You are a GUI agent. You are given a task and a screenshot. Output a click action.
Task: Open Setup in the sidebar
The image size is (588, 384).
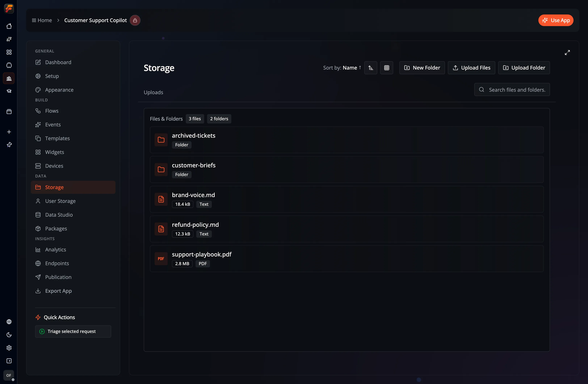pyautogui.click(x=73, y=76)
